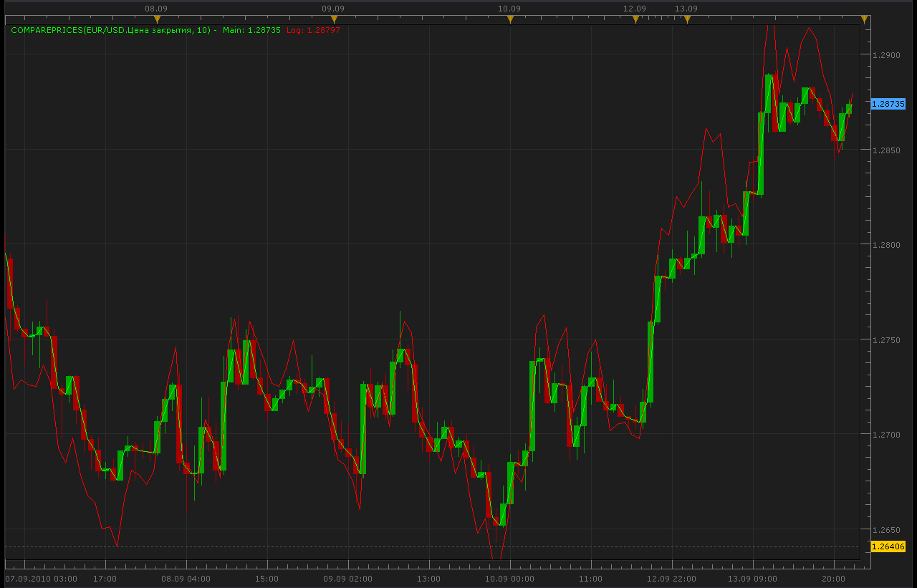
Task: Click the 1.2800 price axis label
Action: pyautogui.click(x=885, y=245)
